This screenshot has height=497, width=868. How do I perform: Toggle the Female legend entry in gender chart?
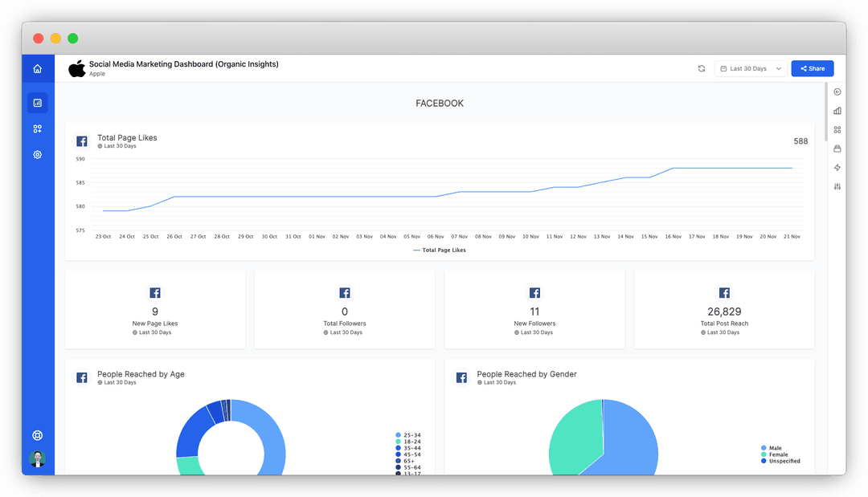pos(775,454)
